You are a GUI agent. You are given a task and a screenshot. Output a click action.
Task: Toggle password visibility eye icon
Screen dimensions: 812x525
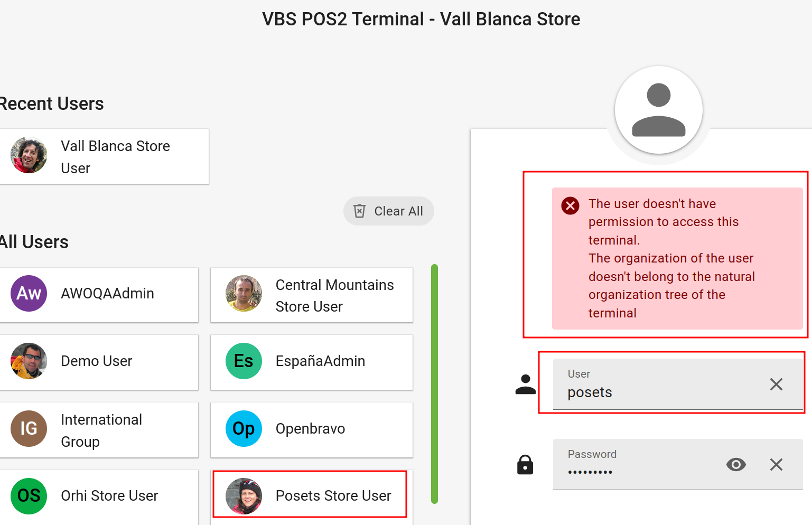click(735, 465)
